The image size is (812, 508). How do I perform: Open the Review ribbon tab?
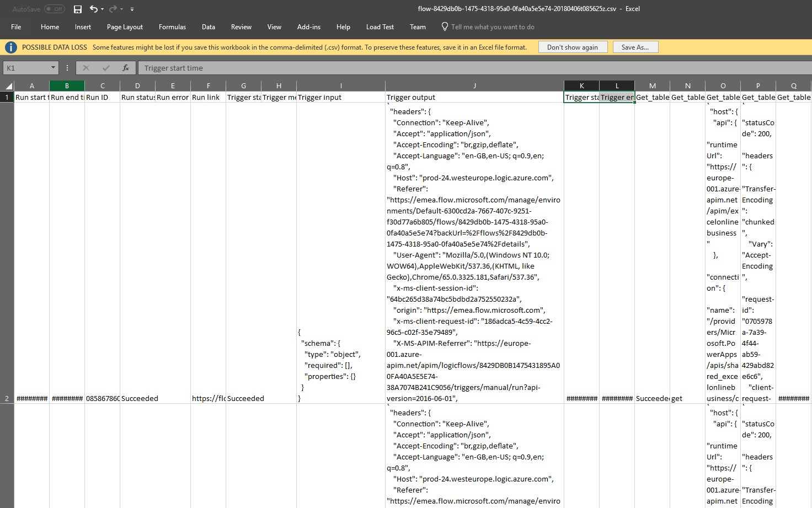coord(241,26)
